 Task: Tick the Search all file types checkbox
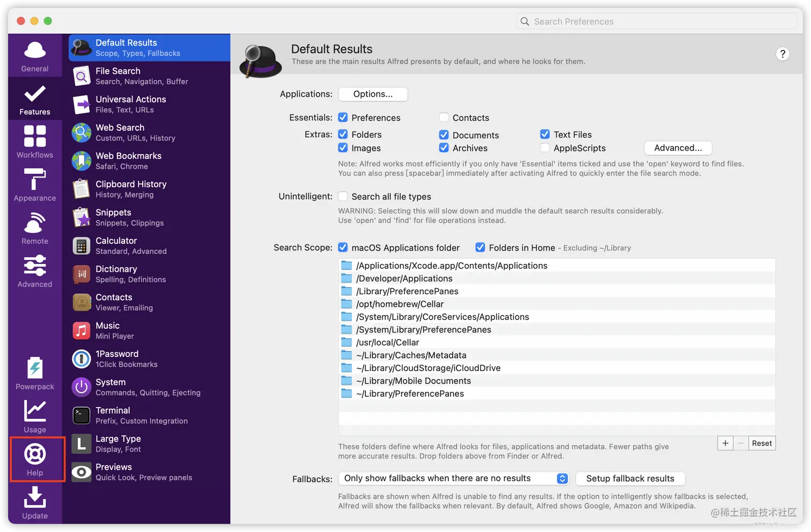343,196
